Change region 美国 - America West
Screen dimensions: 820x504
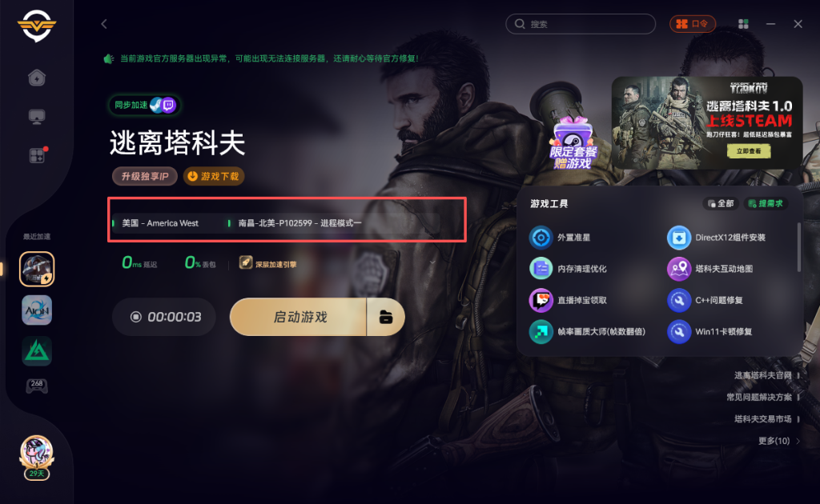(x=160, y=223)
